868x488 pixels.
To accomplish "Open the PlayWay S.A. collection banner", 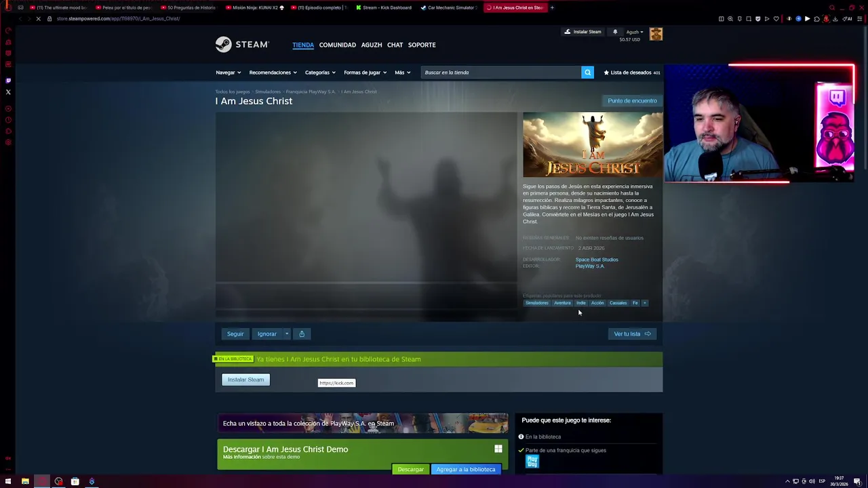I will (x=362, y=424).
